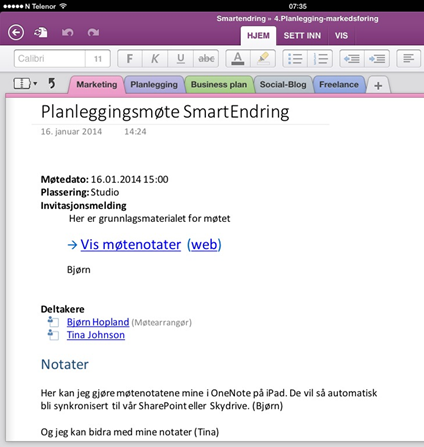Tap the note line ending with (Tina)
The width and height of the screenshot is (424, 447).
[130, 432]
